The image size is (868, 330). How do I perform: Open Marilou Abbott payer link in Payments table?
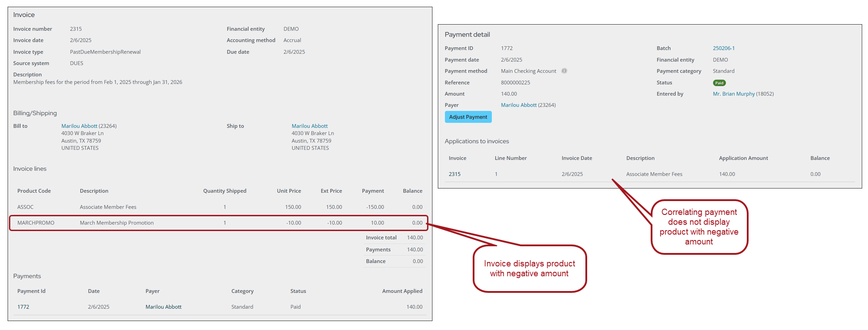click(163, 307)
